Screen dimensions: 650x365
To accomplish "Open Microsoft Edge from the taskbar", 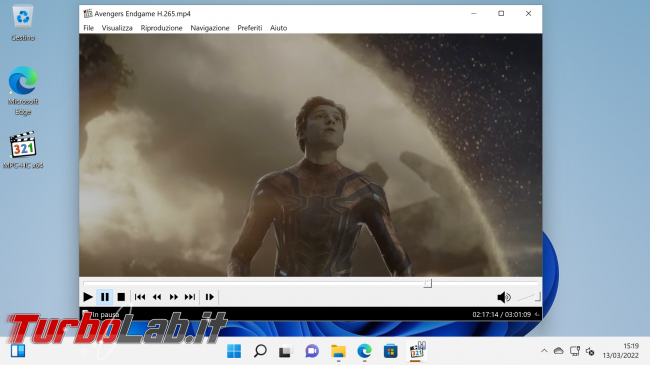I will pyautogui.click(x=364, y=351).
